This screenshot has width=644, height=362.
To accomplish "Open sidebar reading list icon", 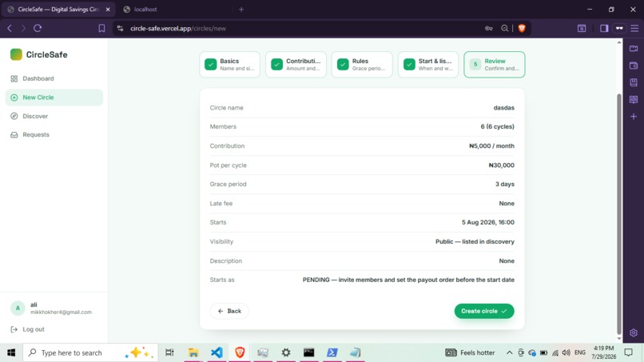I will pos(634,99).
